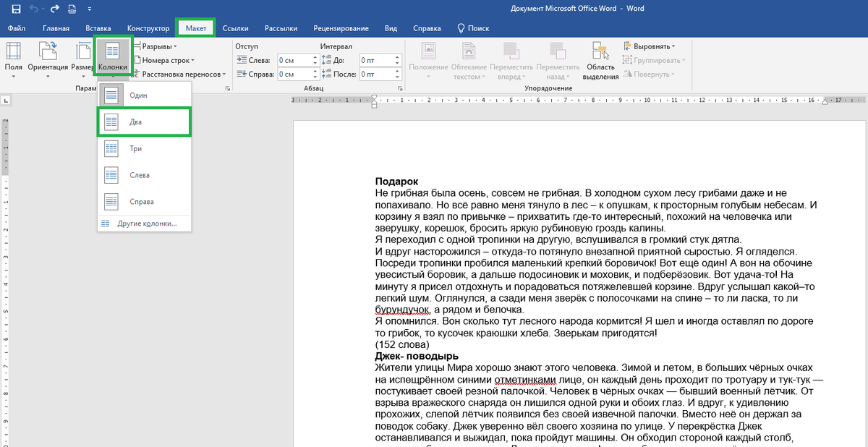The image size is (868, 447).
Task: Open the page setup dialog launcher
Action: pyautogui.click(x=228, y=88)
